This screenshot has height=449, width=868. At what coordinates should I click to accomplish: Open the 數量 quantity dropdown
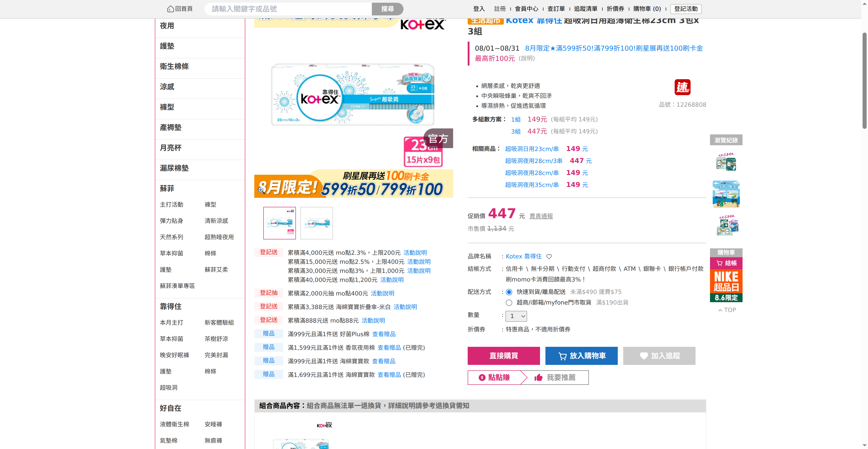[x=516, y=316]
